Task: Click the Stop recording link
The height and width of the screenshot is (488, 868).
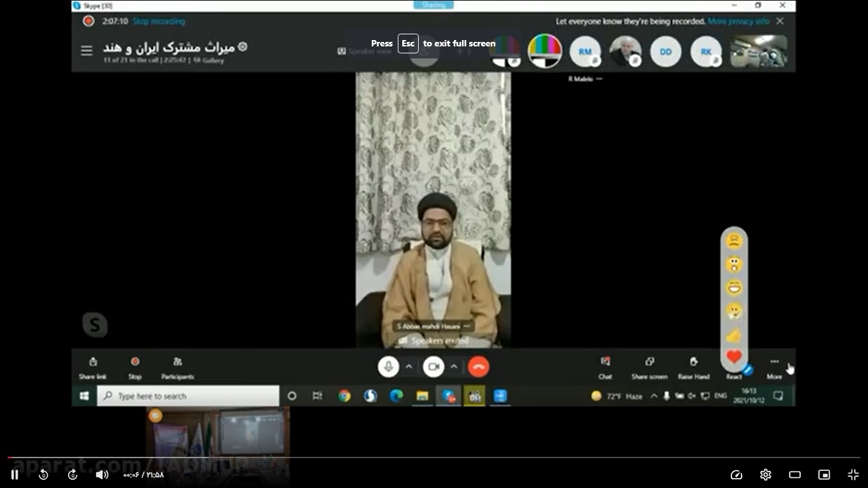Action: [159, 21]
